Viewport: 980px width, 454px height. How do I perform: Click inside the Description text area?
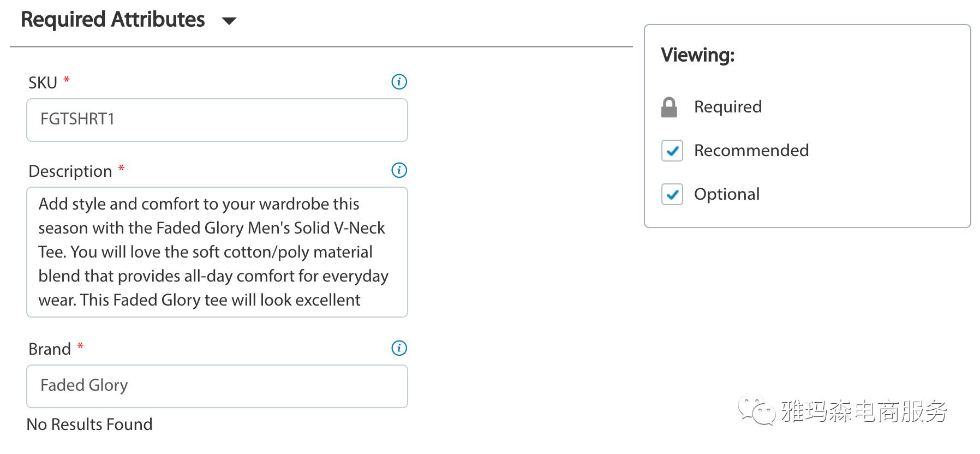tap(217, 252)
